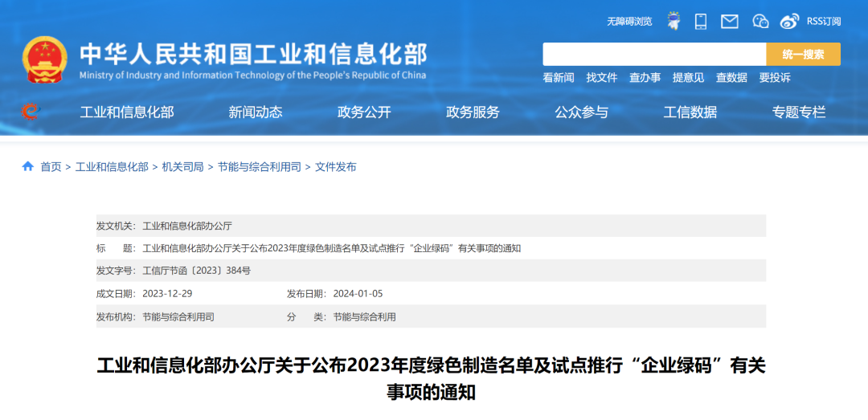Select the 政务公开 navigation item
This screenshot has height=420, width=868.
click(364, 112)
